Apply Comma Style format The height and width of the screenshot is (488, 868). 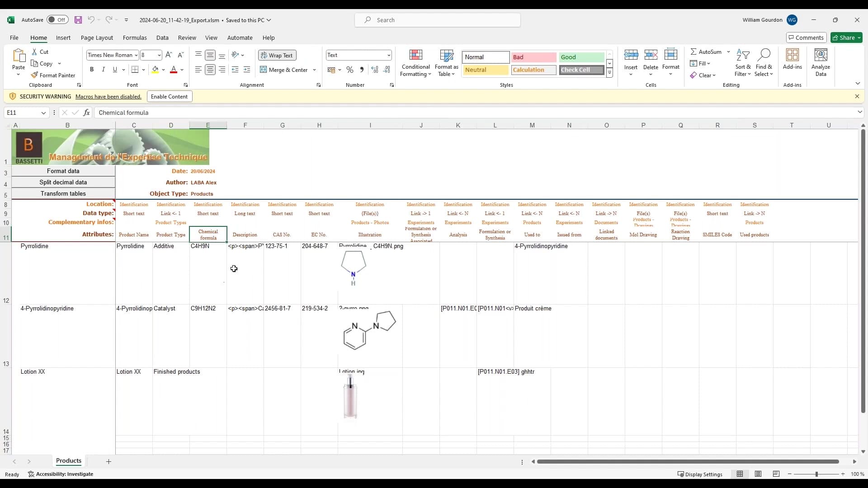point(362,70)
